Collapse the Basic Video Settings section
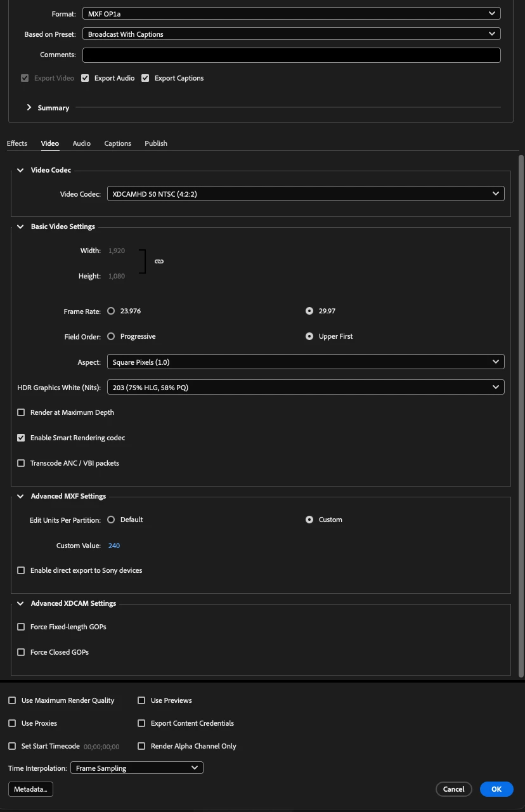This screenshot has height=812, width=525. (x=20, y=226)
